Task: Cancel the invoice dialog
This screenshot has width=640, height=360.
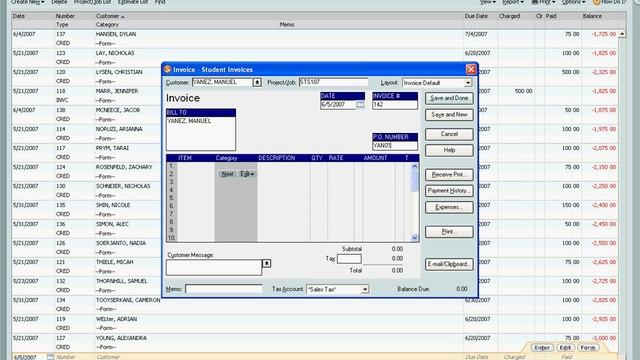Action: (x=449, y=134)
